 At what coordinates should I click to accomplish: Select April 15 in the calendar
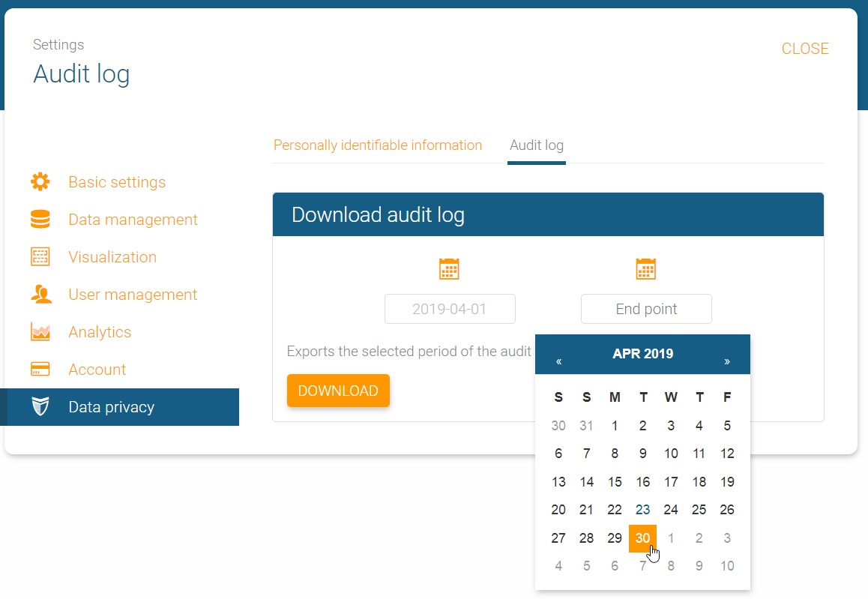615,481
